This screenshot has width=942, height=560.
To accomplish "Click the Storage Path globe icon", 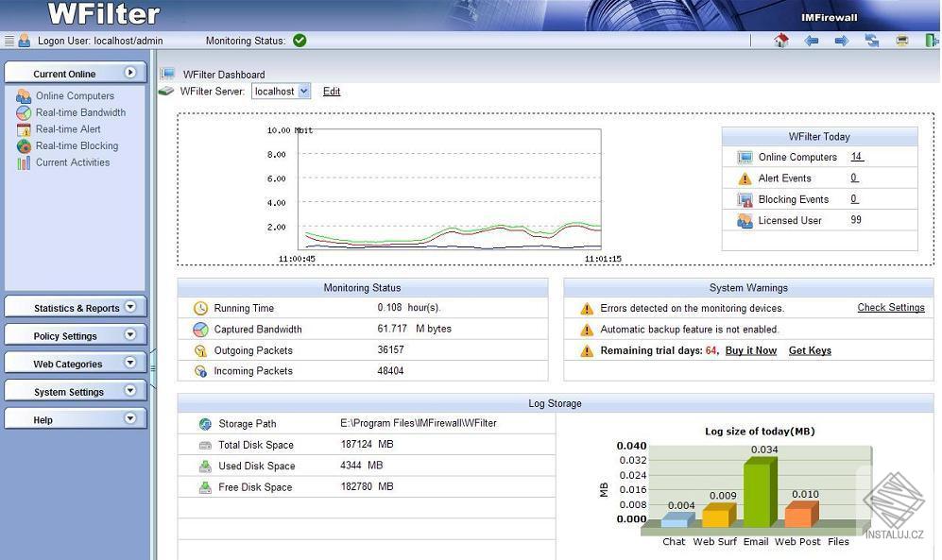I will coord(205,424).
